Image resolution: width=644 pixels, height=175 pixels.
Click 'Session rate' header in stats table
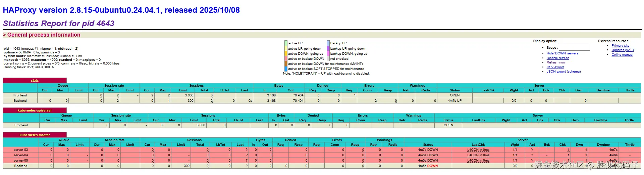tap(114, 86)
